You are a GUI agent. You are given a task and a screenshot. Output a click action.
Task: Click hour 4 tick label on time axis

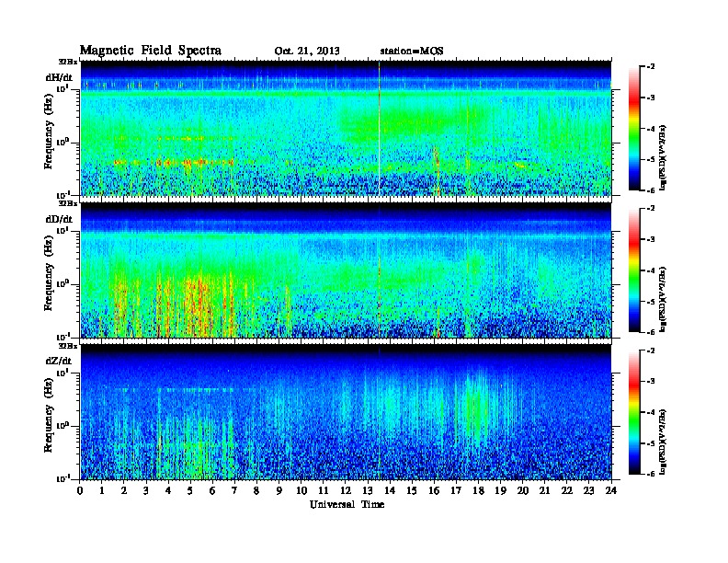pyautogui.click(x=168, y=490)
